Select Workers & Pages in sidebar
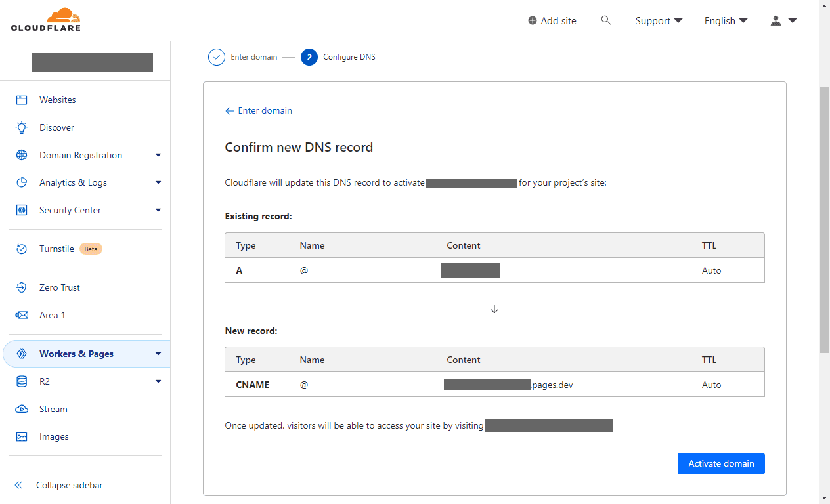 [x=76, y=354]
